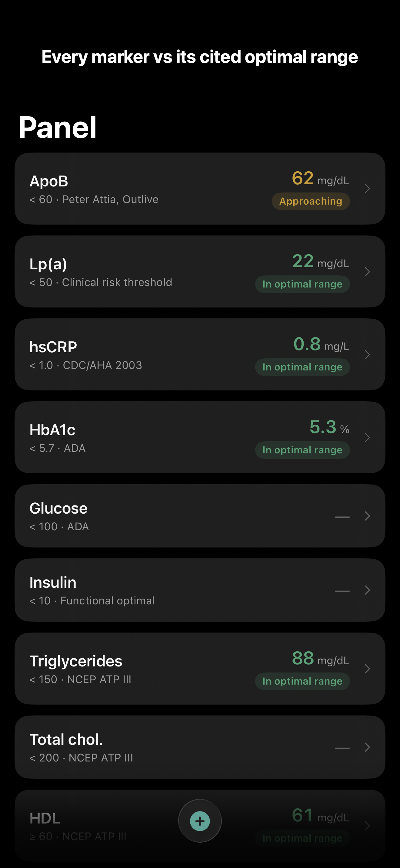Click the ApoB 62 mg/dL value

(320, 178)
